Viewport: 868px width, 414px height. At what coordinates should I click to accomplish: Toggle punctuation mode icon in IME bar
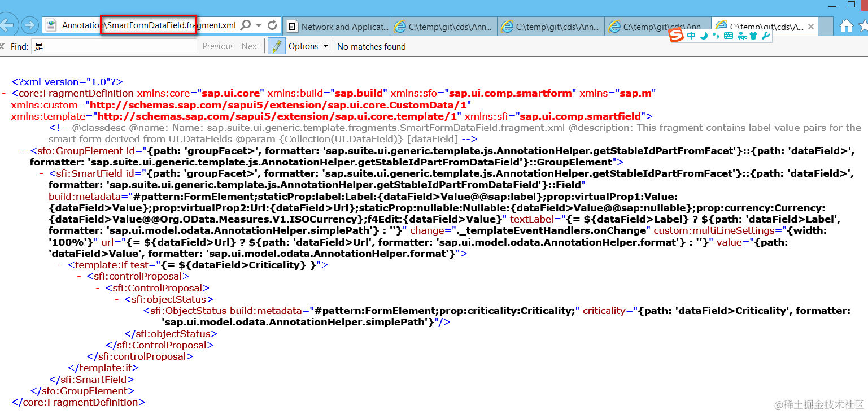716,36
